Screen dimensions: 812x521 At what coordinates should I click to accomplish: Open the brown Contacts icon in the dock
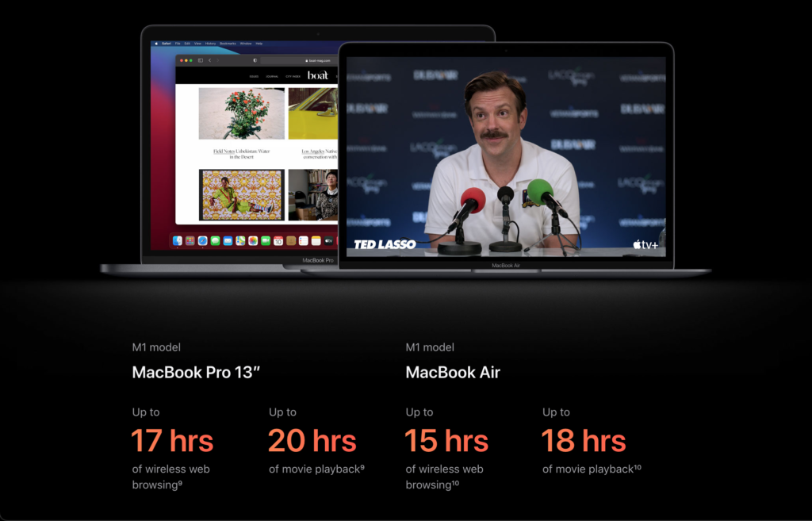tap(291, 241)
